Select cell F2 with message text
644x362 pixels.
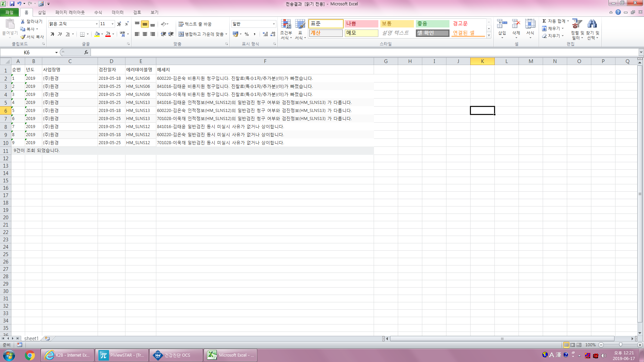pyautogui.click(x=265, y=78)
